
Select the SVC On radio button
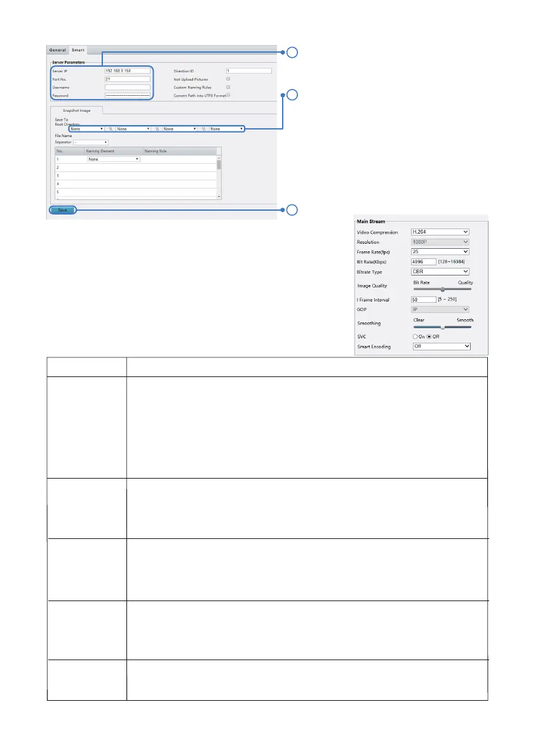(415, 336)
